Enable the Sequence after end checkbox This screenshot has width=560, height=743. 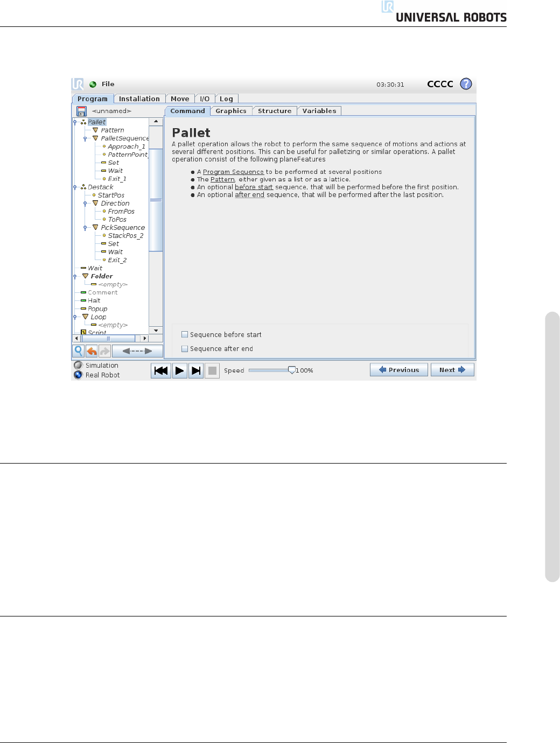pos(185,348)
